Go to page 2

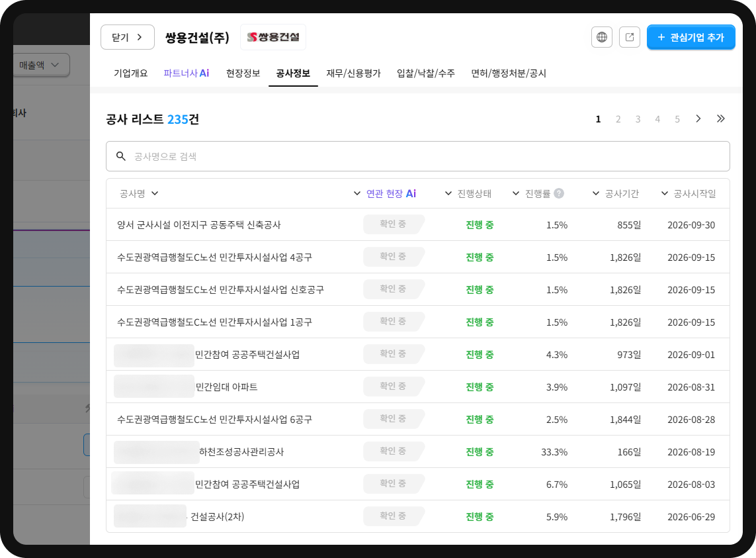click(x=618, y=119)
